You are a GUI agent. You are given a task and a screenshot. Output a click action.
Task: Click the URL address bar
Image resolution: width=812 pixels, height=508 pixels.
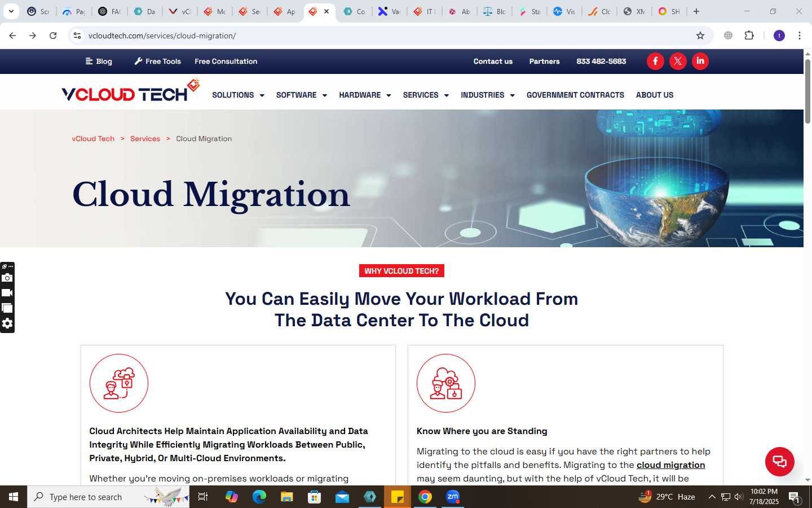389,36
